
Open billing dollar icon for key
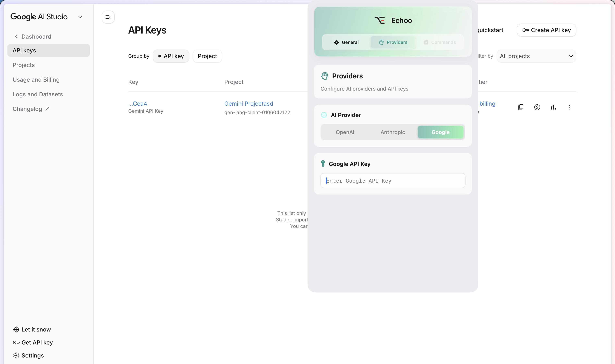pyautogui.click(x=537, y=107)
